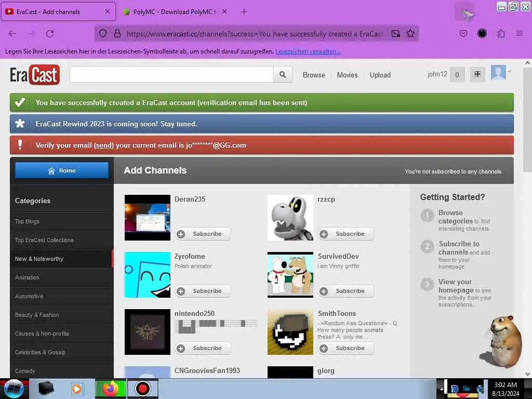Click the Deran235 channel name
Viewport: 532px width, 399px height.
(190, 199)
